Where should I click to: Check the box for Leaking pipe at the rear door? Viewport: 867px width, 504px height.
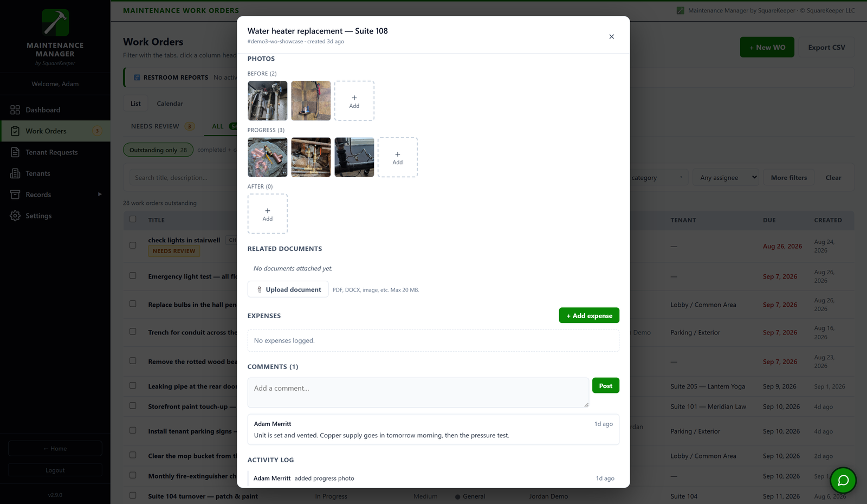click(133, 385)
